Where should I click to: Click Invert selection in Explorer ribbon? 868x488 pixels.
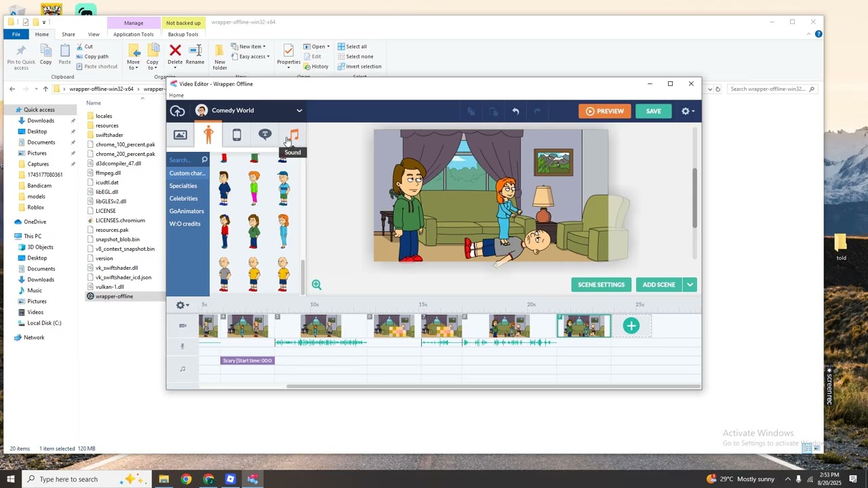tap(359, 66)
